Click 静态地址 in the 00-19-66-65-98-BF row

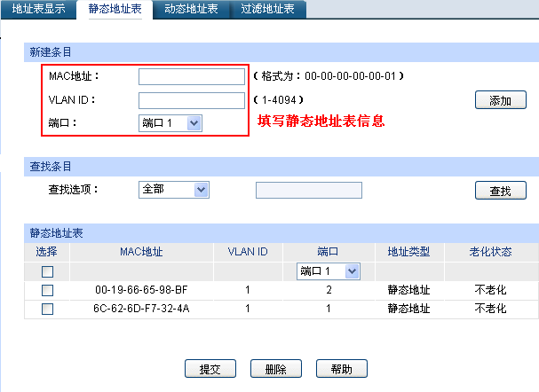click(409, 290)
